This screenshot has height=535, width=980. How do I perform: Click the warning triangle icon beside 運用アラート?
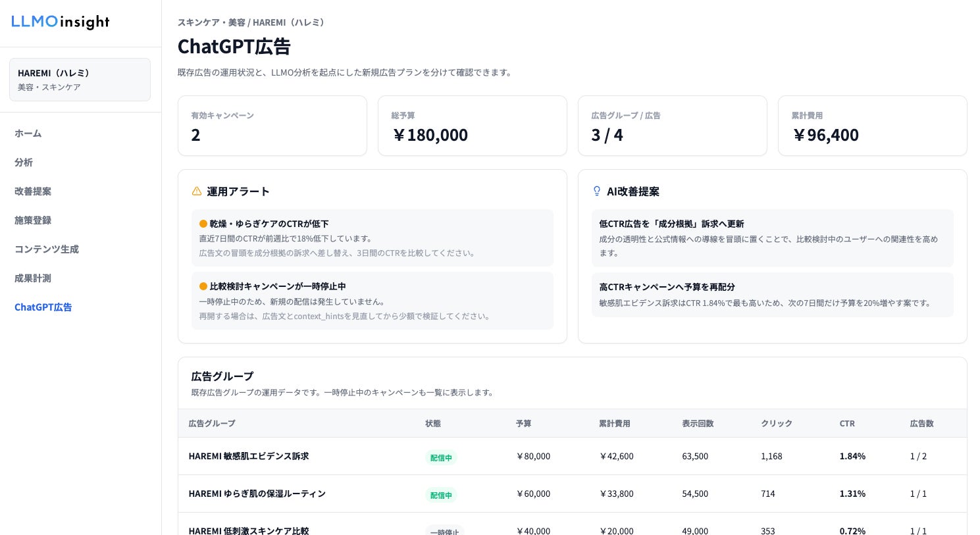[x=197, y=191]
